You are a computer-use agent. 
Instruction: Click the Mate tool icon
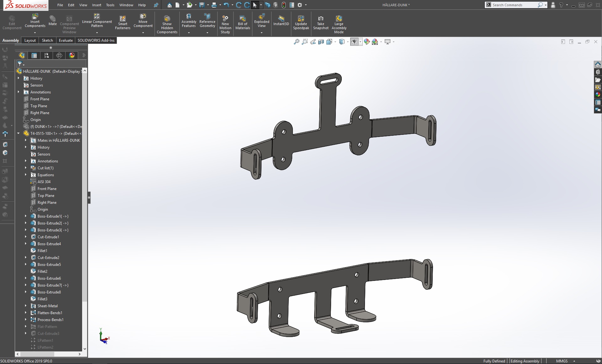pyautogui.click(x=52, y=18)
